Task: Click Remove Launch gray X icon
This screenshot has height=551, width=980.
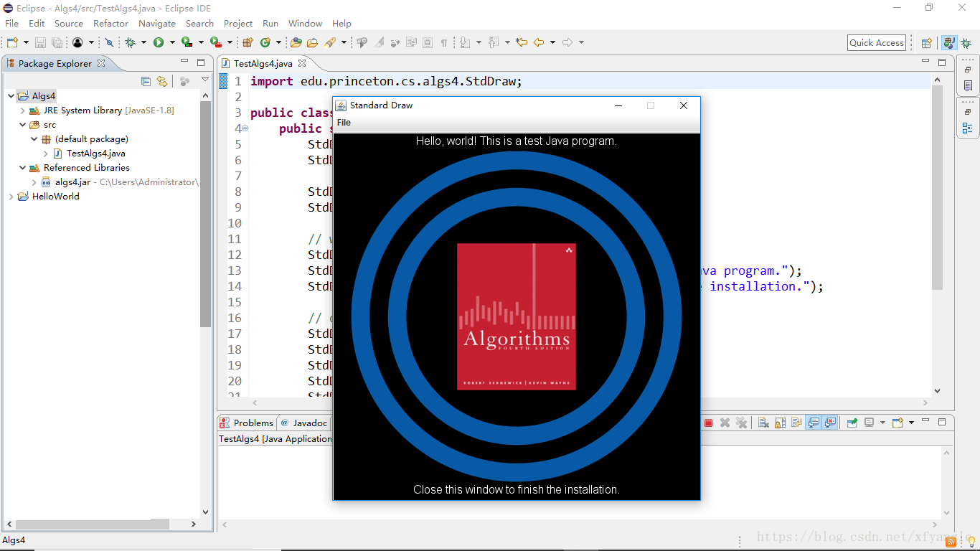Action: point(725,423)
